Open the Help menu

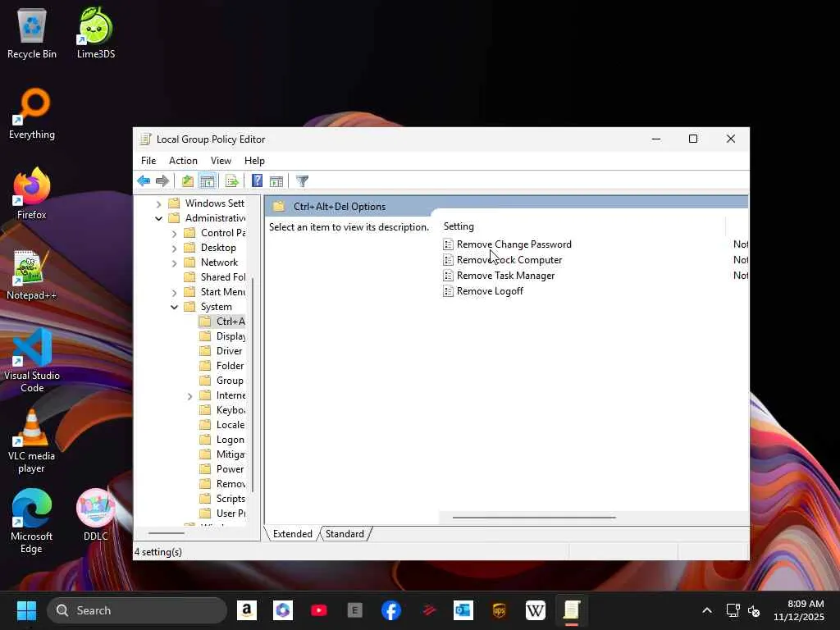[254, 161]
